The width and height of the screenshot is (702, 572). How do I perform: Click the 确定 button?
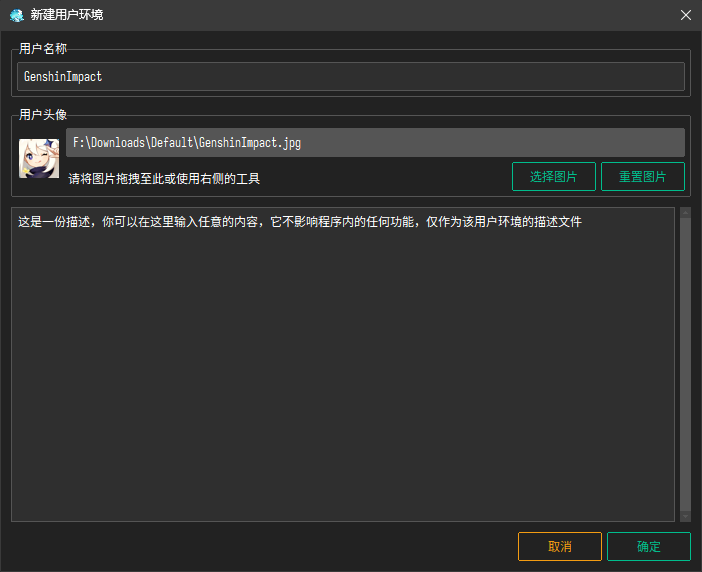(649, 546)
